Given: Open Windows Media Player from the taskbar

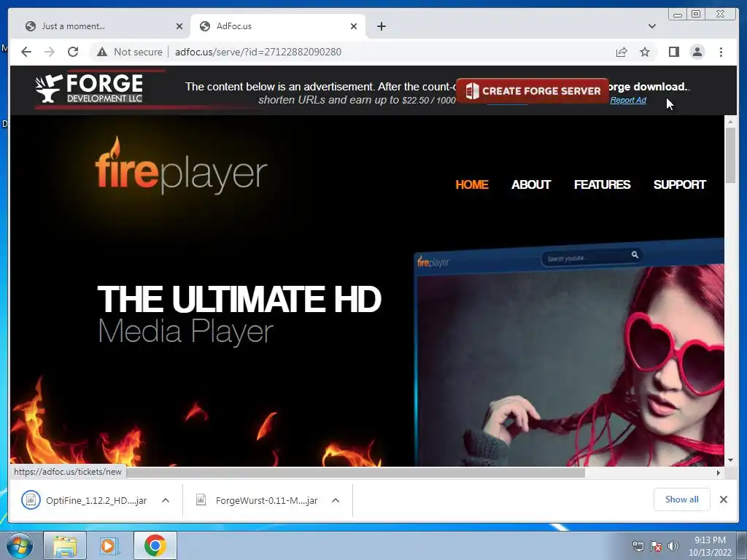Looking at the screenshot, I should click(x=109, y=545).
